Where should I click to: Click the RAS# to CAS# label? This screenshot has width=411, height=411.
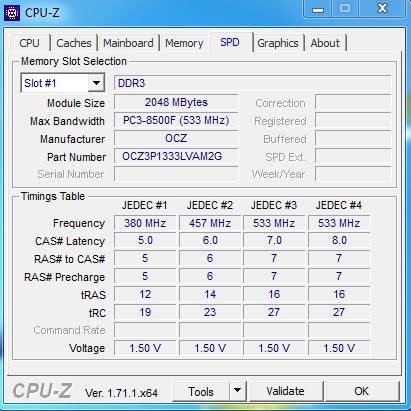pos(70,259)
